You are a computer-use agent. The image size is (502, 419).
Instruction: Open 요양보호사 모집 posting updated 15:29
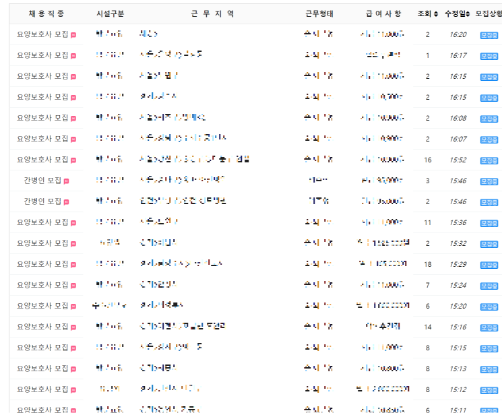click(x=43, y=264)
